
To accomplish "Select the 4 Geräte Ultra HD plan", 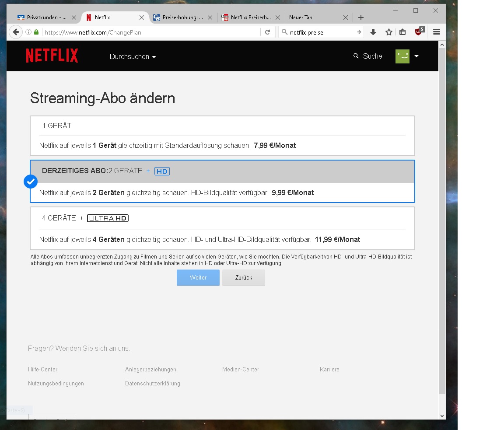I will point(222,228).
